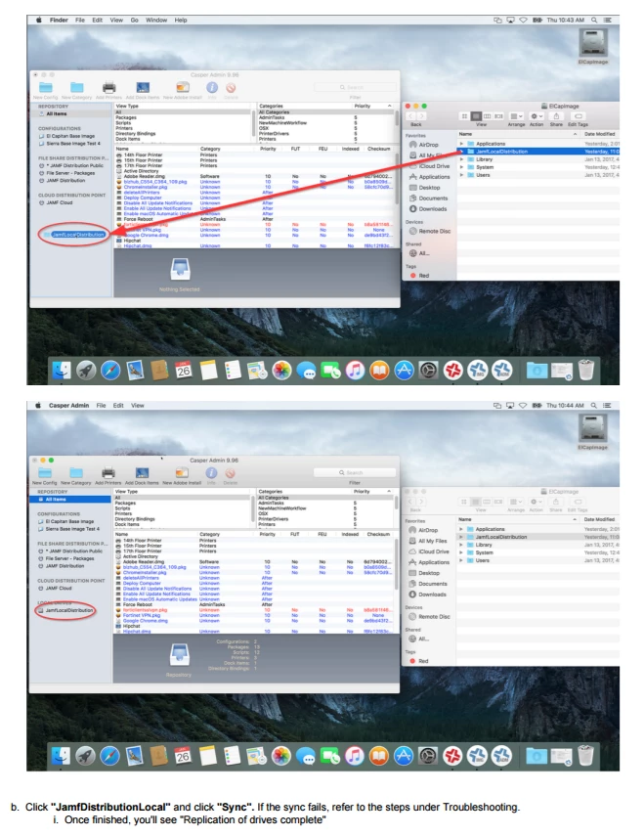Screen dimensions: 644x837
Task: Select All Items in the lower screenshot's Repository
Action: pyautogui.click(x=71, y=499)
